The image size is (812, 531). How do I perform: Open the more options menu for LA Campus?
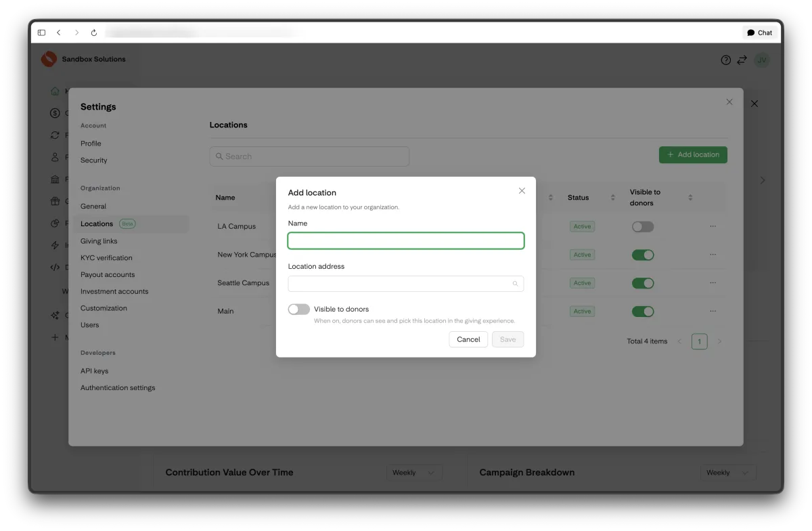click(713, 227)
